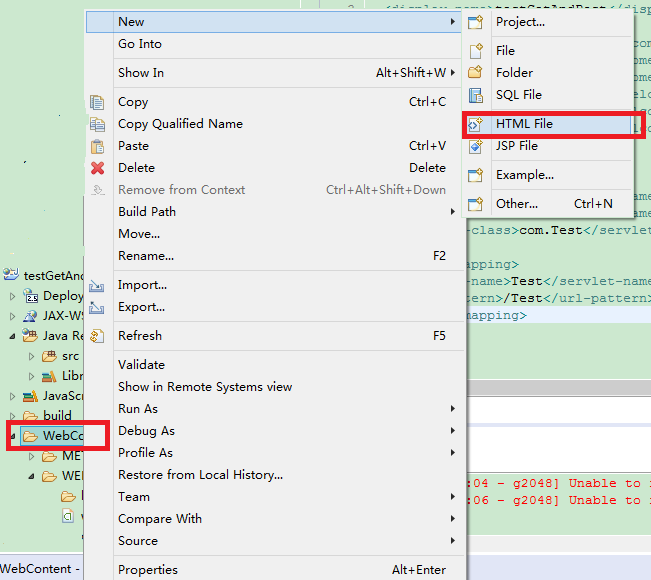The height and width of the screenshot is (580, 651).
Task: Open the Debug As submenu
Action: (274, 431)
